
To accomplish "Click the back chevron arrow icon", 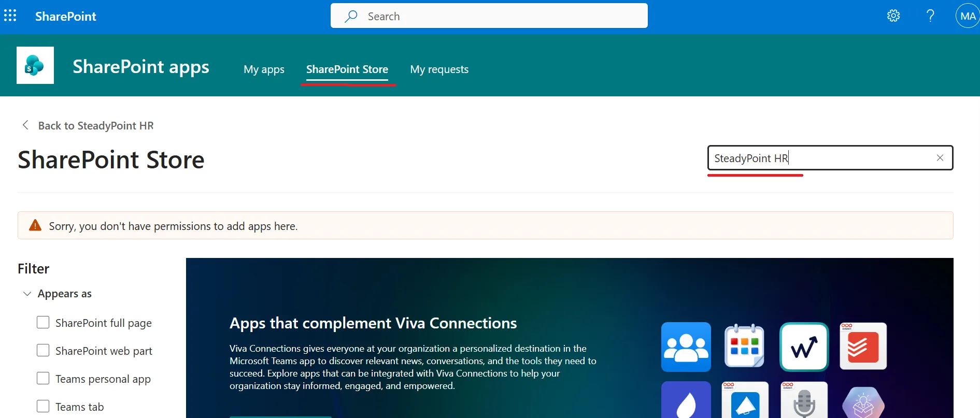I will [x=25, y=125].
